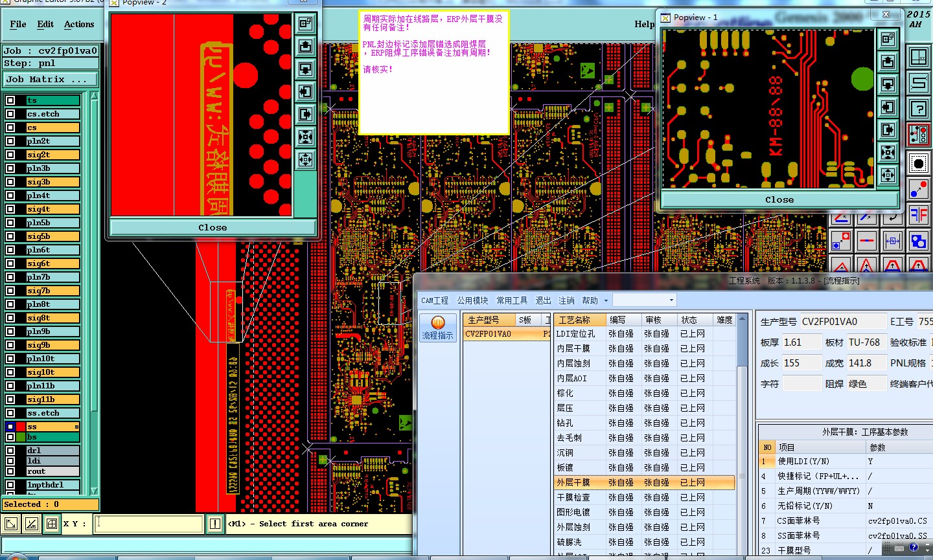Click the angle measurement icon in bottom bar

(31, 524)
